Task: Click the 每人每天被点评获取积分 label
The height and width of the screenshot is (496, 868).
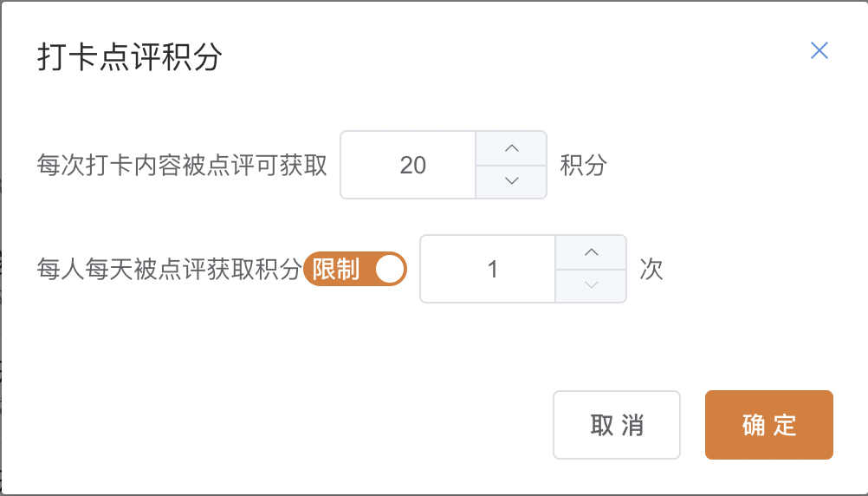Action: point(169,270)
